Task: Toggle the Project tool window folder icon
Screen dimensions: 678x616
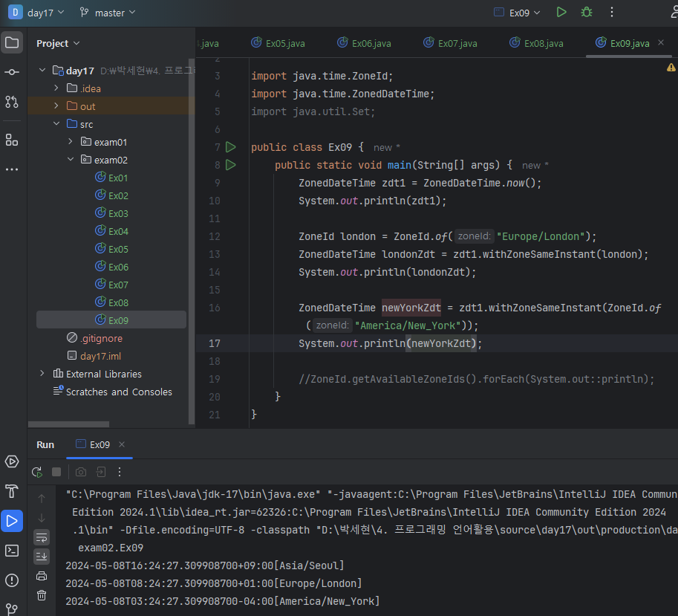Action: coord(12,42)
